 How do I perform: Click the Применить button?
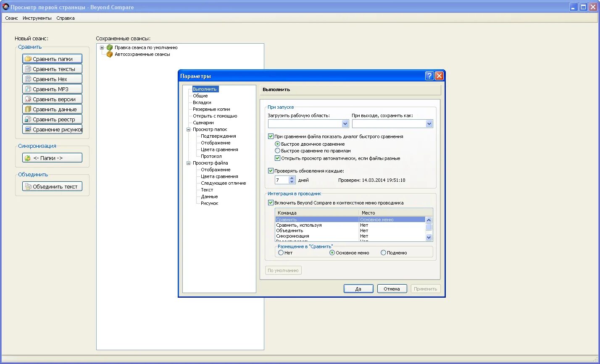426,289
